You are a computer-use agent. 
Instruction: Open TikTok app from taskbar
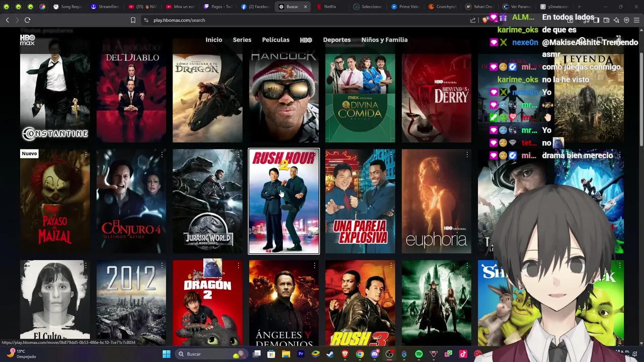pos(463,354)
